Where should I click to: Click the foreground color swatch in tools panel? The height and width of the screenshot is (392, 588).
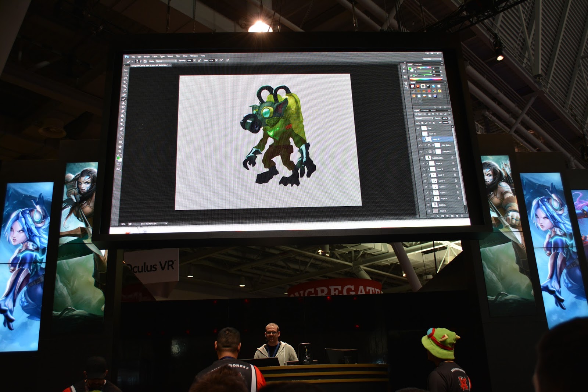click(118, 157)
